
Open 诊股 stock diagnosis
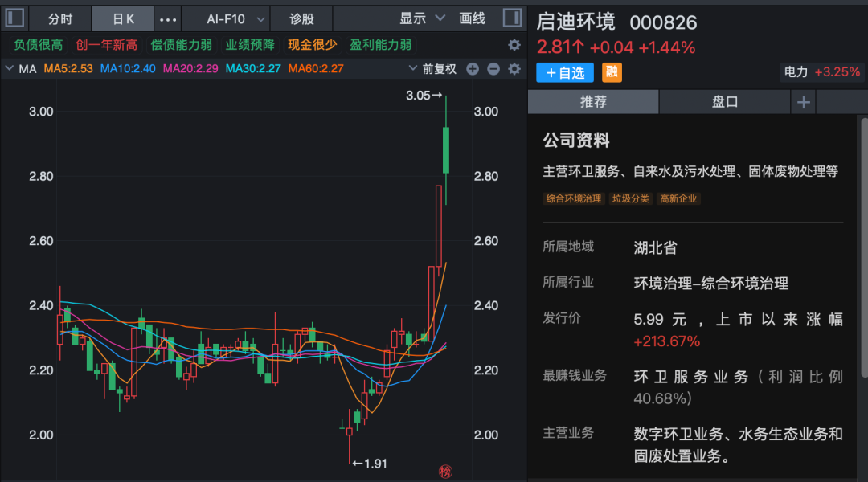(x=301, y=18)
